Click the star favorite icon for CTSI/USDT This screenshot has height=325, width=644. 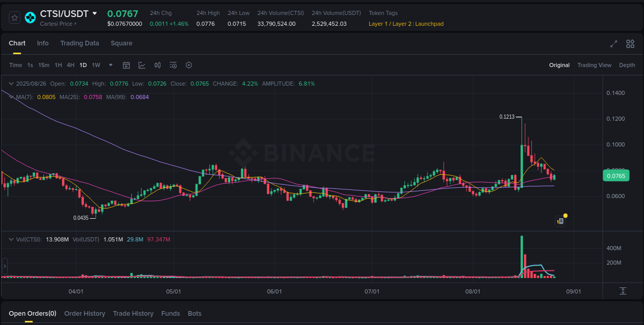[14, 17]
